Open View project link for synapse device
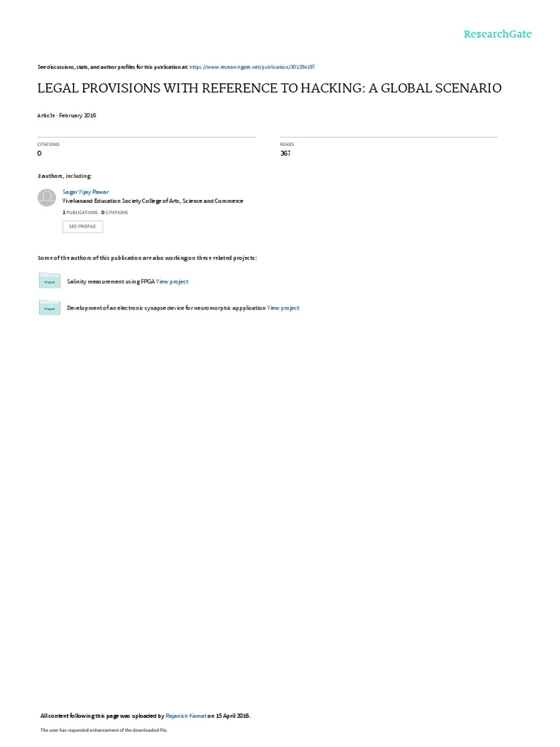560x747 pixels. (x=284, y=309)
